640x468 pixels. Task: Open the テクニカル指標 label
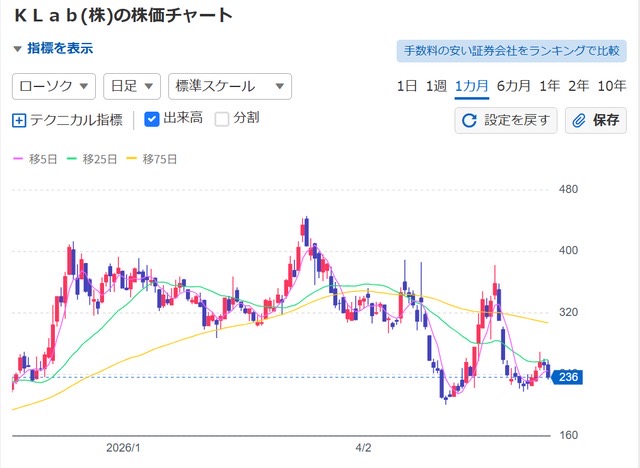[76, 120]
